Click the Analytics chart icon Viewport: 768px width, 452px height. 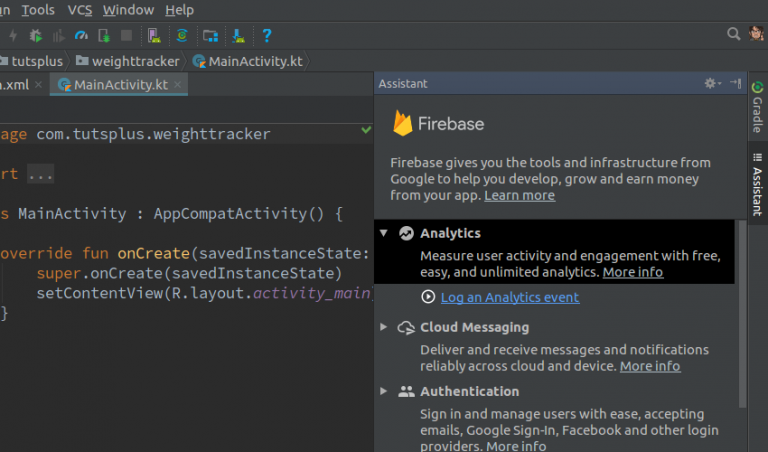coord(406,233)
